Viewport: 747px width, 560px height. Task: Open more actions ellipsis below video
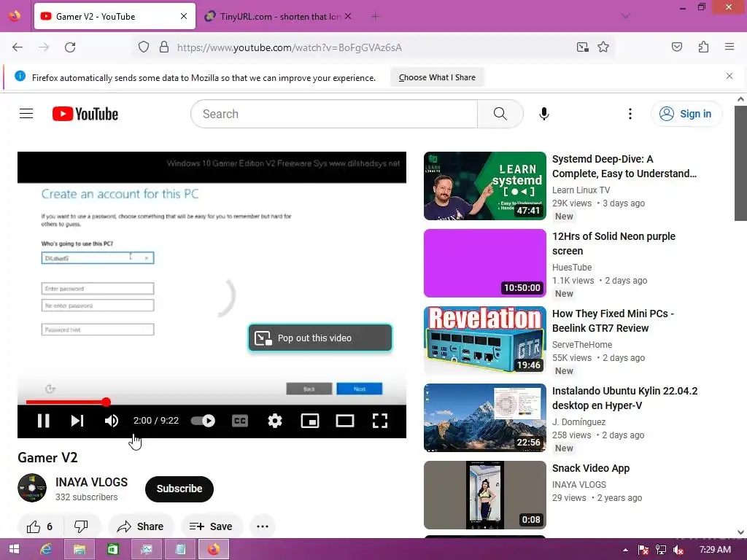click(x=263, y=526)
